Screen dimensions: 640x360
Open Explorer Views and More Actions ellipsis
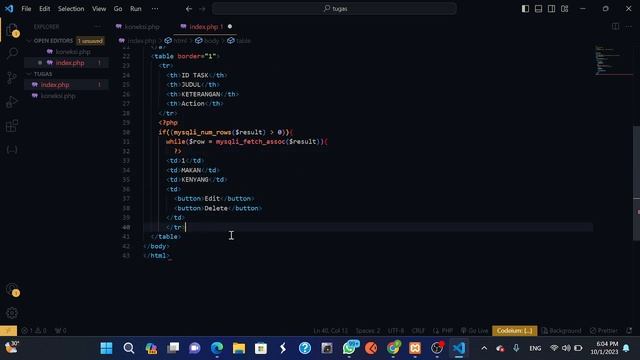(97, 27)
